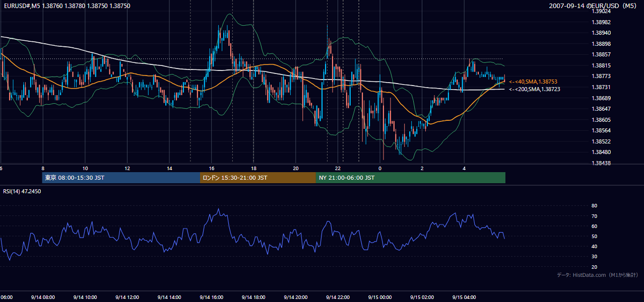Click price axis value 1.38898

point(601,44)
